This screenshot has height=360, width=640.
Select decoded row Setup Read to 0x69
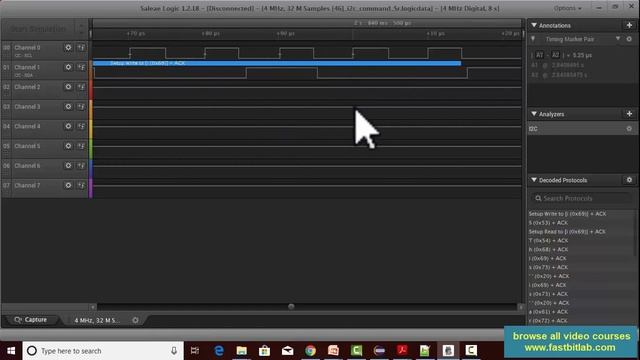(567, 231)
